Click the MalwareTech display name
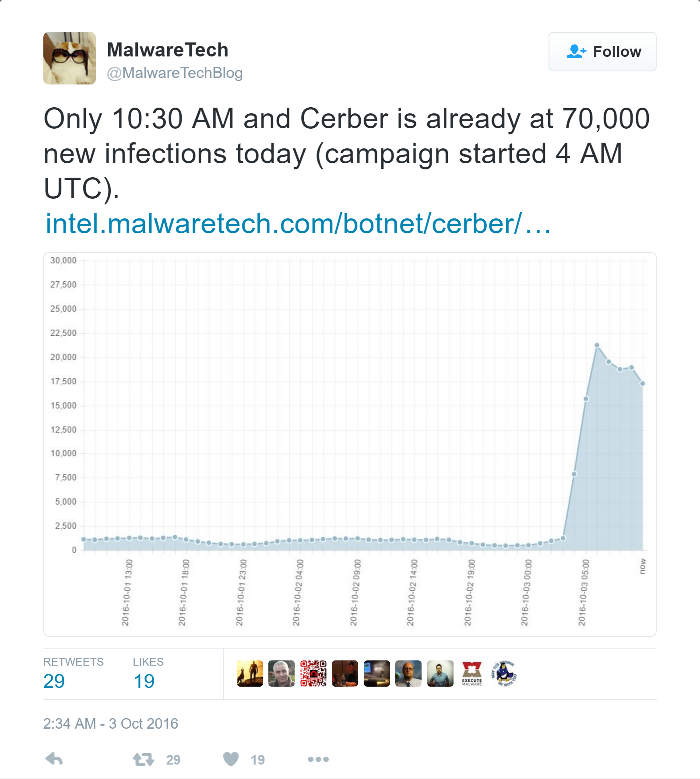 (x=168, y=49)
